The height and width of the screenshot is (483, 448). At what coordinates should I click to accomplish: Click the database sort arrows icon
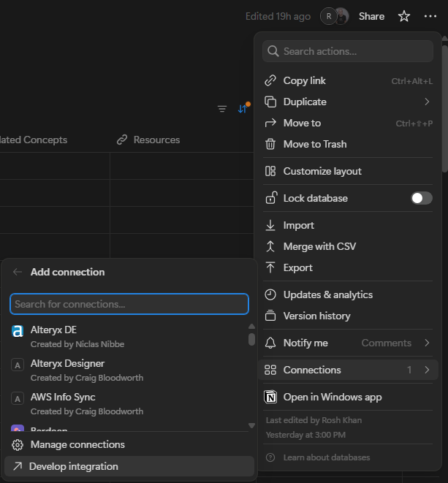pyautogui.click(x=243, y=108)
